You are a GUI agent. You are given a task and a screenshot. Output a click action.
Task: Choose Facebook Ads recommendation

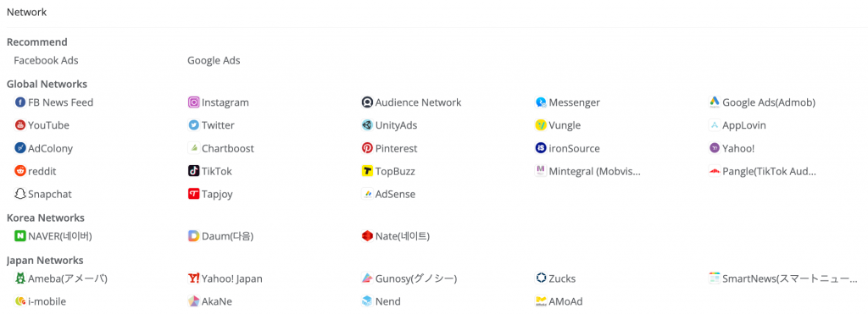tap(46, 61)
